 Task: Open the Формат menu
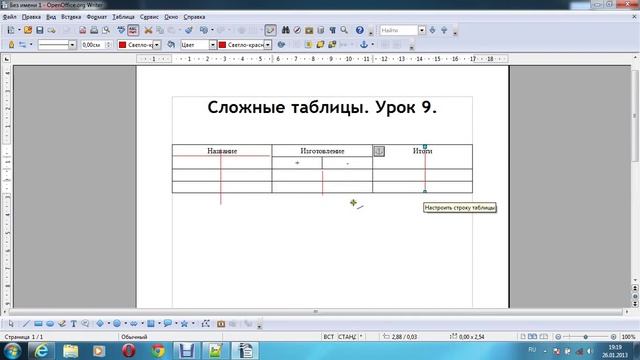97,17
